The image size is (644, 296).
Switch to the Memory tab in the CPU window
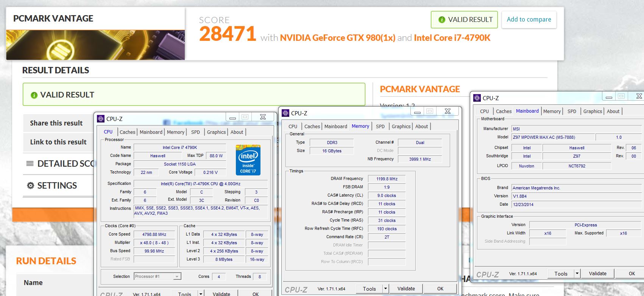175,132
